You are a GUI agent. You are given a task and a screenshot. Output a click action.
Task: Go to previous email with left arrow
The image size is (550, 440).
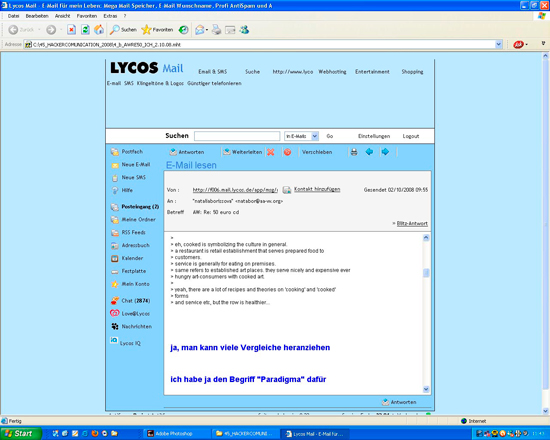(x=369, y=152)
